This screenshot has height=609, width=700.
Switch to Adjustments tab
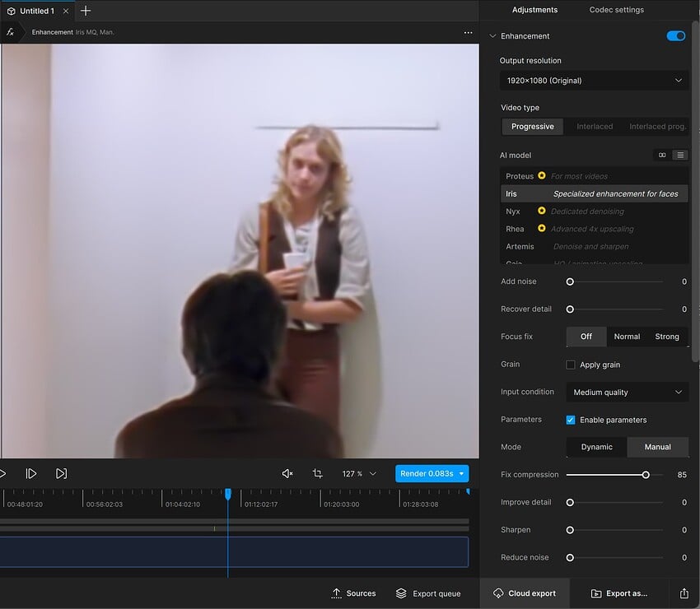coord(534,10)
